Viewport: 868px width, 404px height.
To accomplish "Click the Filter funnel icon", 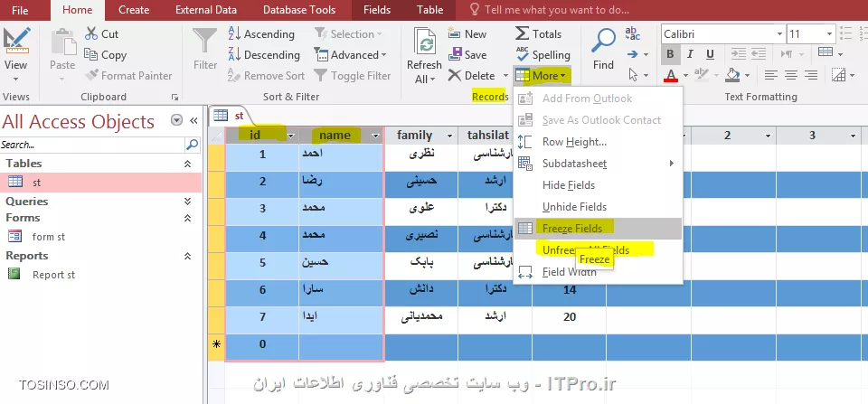I will coord(205,41).
